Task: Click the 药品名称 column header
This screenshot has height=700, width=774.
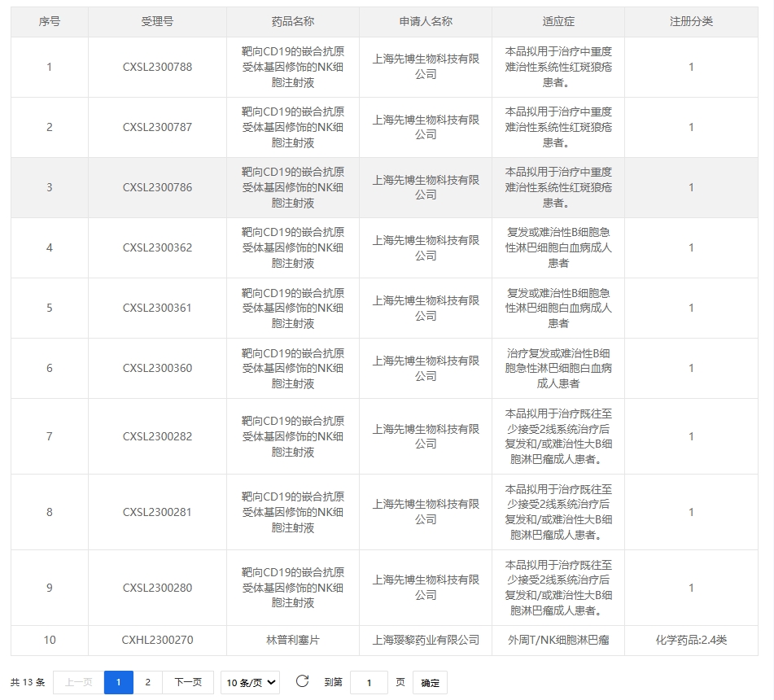Action: coord(293,22)
